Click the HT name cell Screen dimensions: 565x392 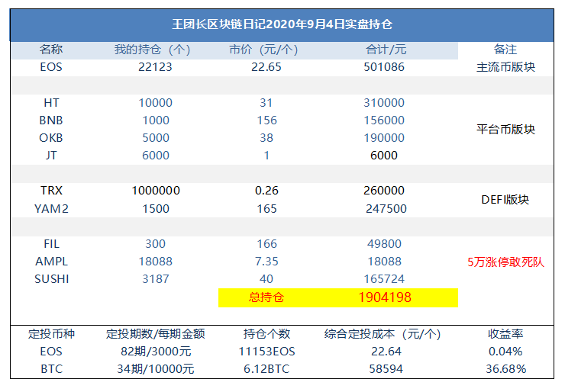(x=51, y=103)
